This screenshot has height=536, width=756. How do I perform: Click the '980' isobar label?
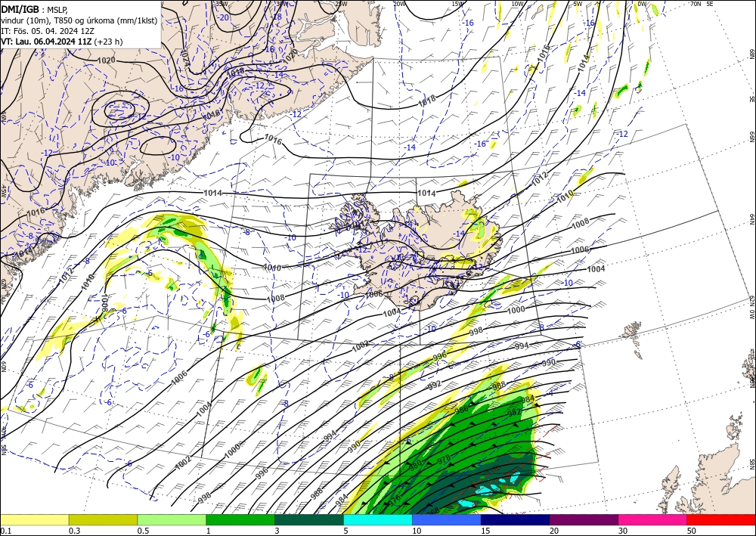415,466
